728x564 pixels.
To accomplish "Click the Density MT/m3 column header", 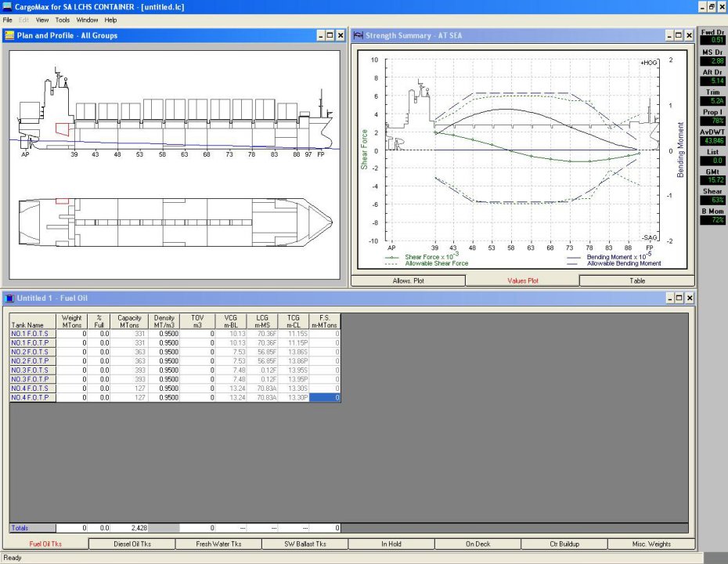I will coord(164,321).
